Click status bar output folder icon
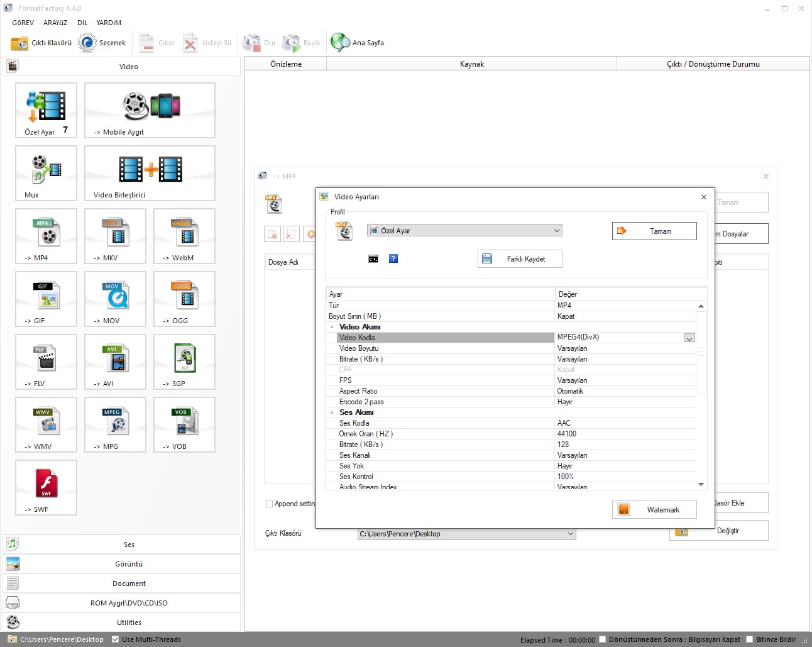This screenshot has height=647, width=812. [x=12, y=639]
